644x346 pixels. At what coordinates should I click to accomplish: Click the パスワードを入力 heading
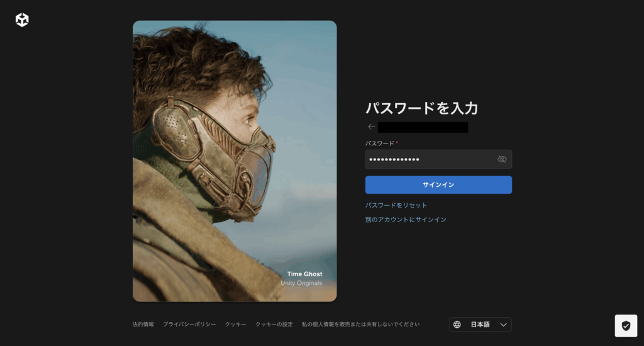pyautogui.click(x=421, y=108)
